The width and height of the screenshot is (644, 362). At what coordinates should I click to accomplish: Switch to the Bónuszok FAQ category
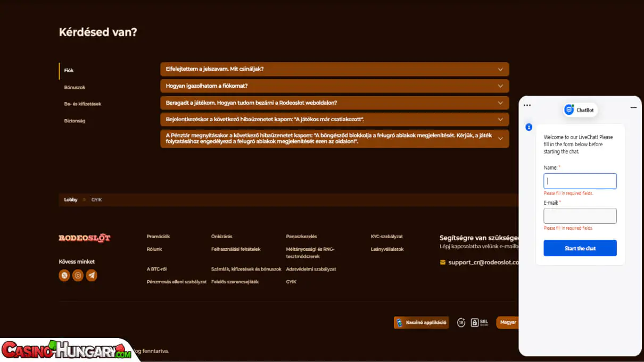(75, 87)
